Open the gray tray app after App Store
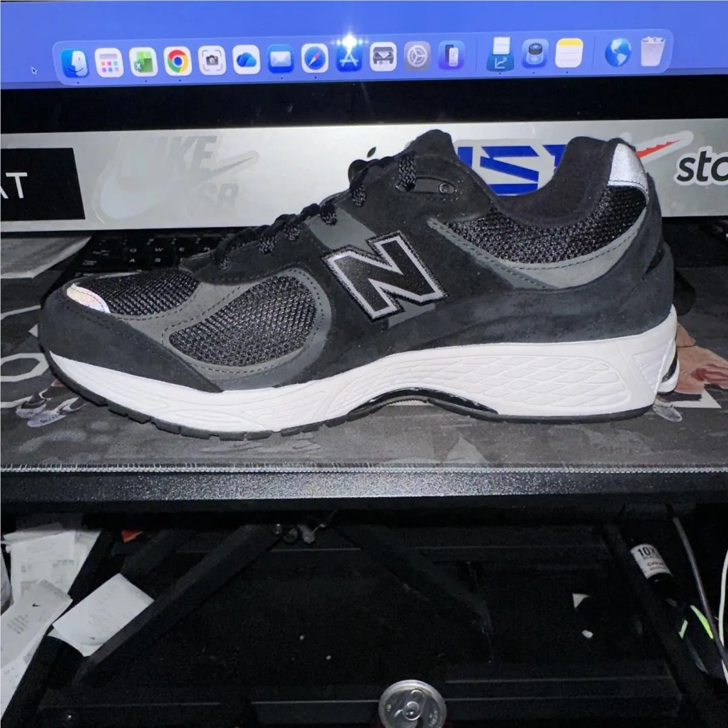Screen dimensions: 728x728 click(x=383, y=58)
